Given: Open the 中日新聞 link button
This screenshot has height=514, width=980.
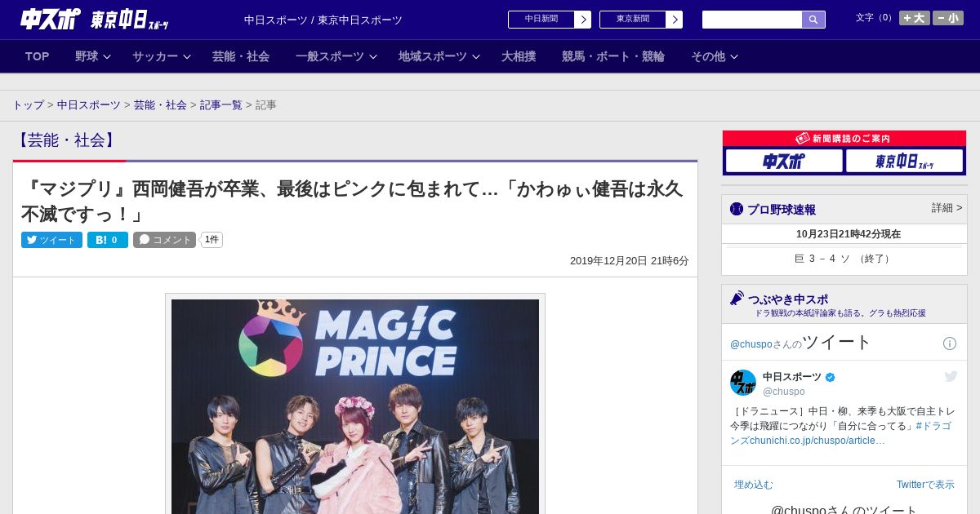Looking at the screenshot, I should [x=550, y=20].
